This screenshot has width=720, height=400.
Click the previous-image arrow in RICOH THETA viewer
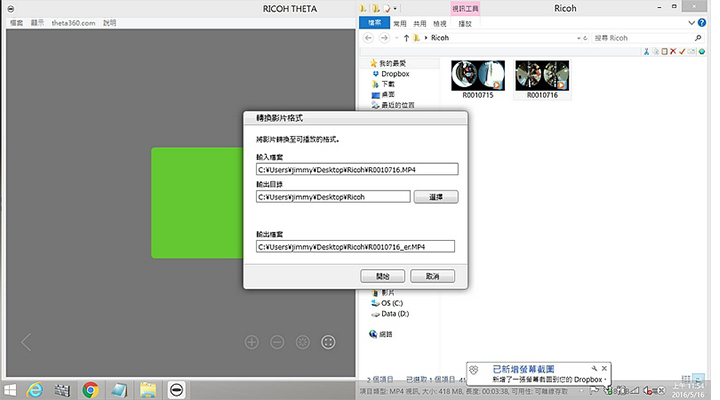tap(26, 342)
